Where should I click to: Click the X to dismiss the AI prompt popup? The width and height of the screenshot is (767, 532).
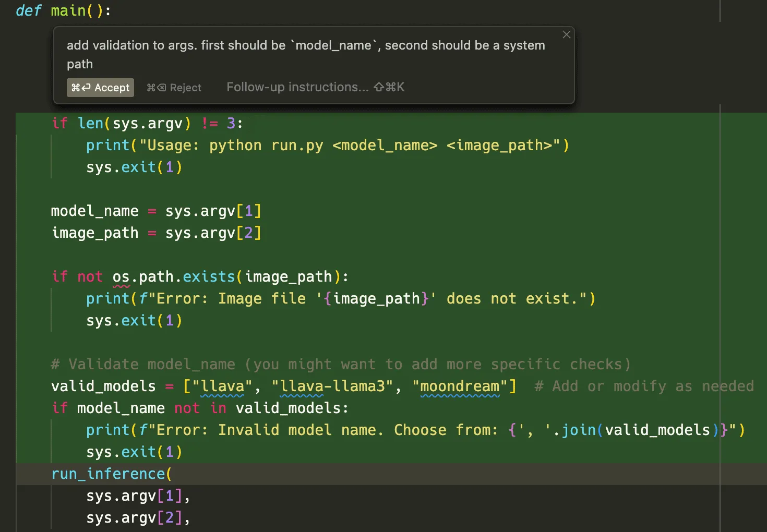click(566, 34)
